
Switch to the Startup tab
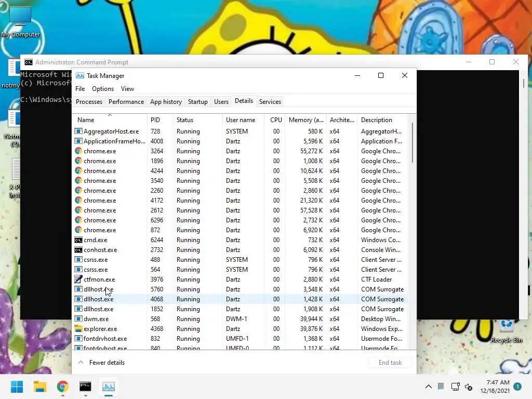click(x=198, y=101)
